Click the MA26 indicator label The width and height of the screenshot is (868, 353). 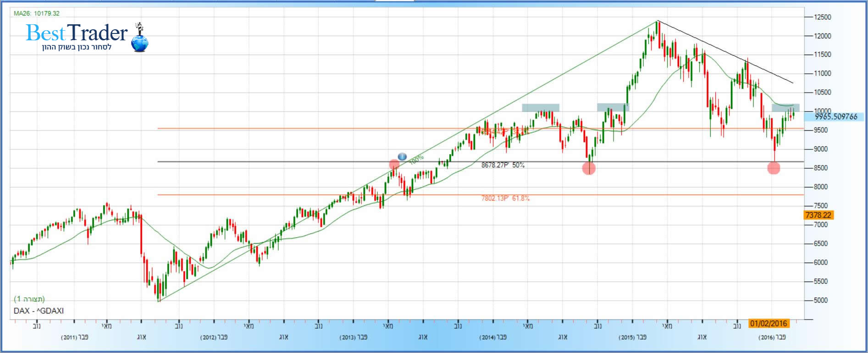click(37, 13)
